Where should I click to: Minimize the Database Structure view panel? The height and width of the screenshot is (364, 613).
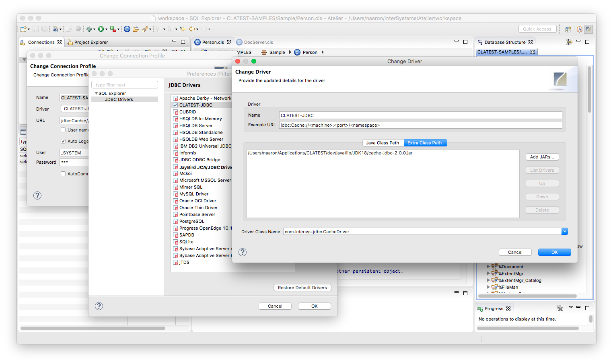pyautogui.click(x=578, y=41)
